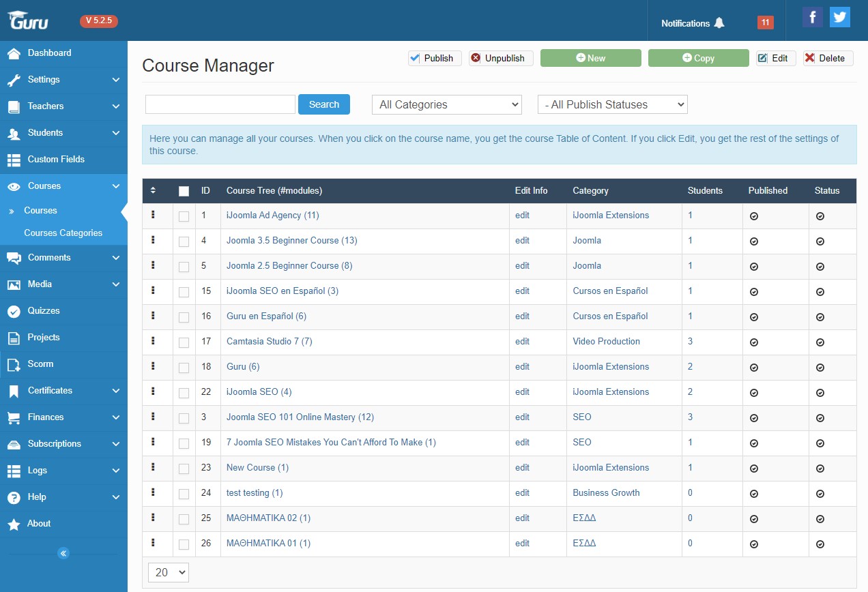Screen dimensions: 868x592
Task: Open the Scorm sidebar item
Action: coord(63,364)
